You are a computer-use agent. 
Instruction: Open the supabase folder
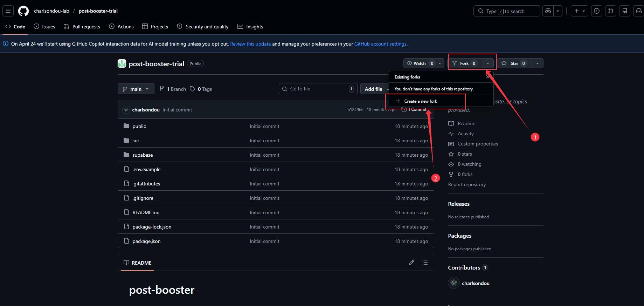(143, 155)
